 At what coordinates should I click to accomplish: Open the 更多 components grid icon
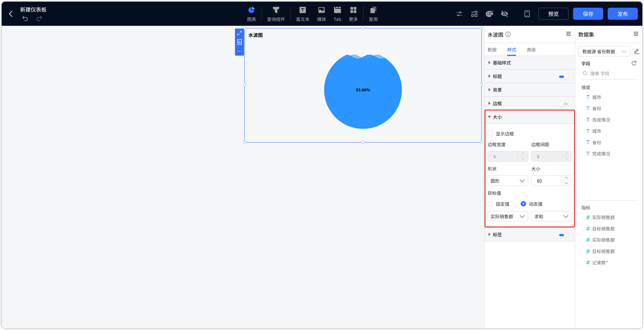pos(353,14)
